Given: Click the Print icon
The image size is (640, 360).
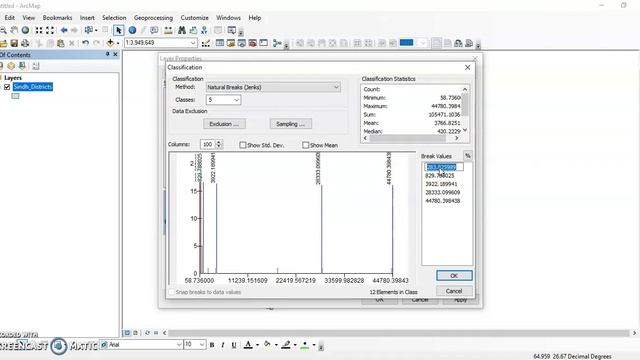Looking at the screenshot, I should click(25, 43).
